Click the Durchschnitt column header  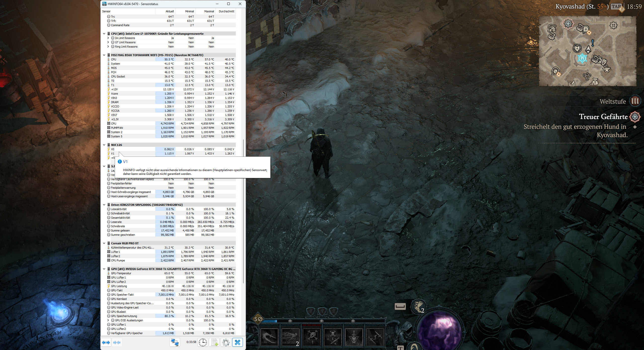coord(226,11)
